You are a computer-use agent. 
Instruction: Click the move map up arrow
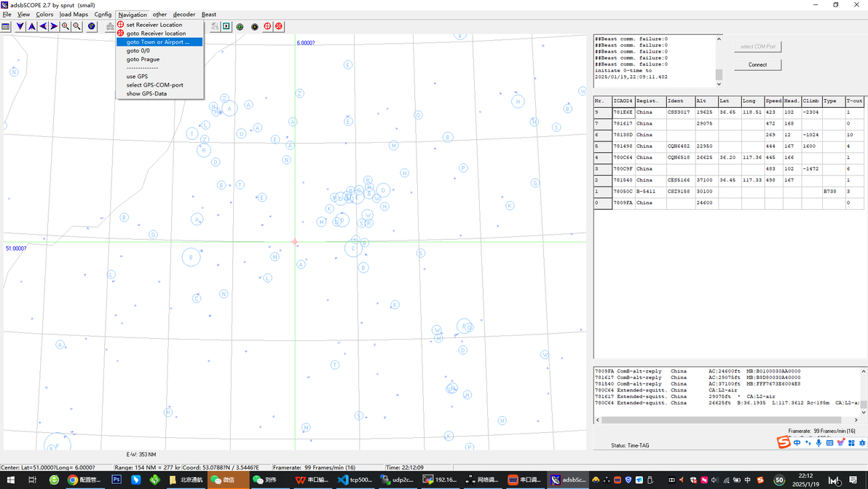(x=32, y=26)
